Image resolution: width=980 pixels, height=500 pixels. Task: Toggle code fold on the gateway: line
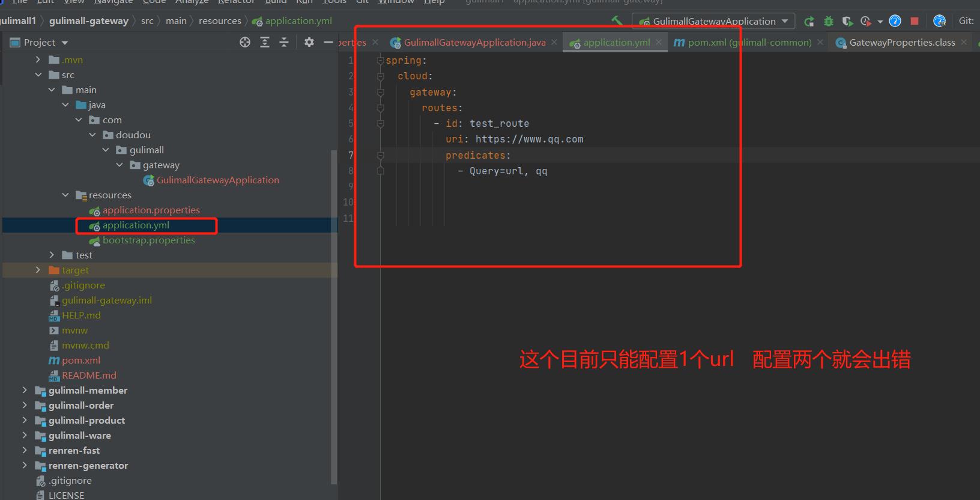pyautogui.click(x=380, y=92)
